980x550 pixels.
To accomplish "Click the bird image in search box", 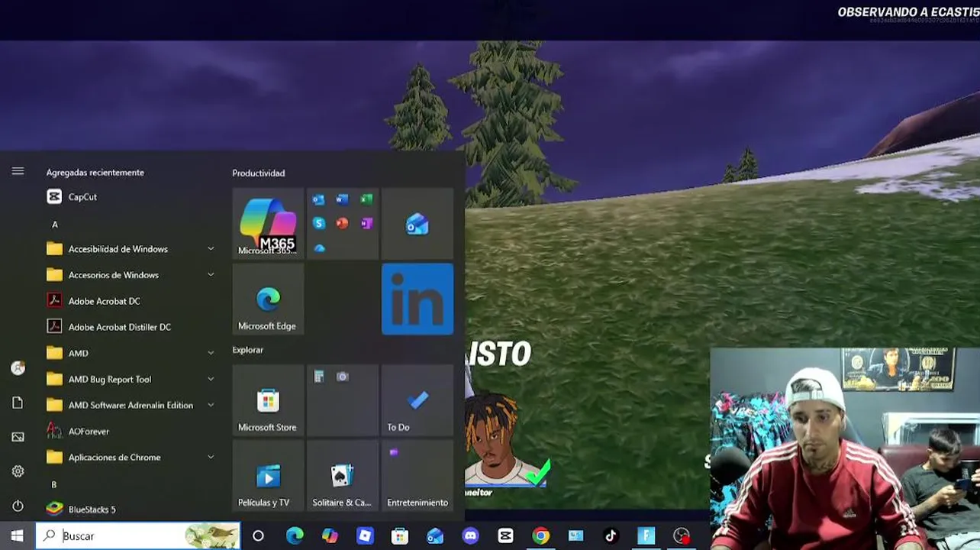I will [211, 536].
